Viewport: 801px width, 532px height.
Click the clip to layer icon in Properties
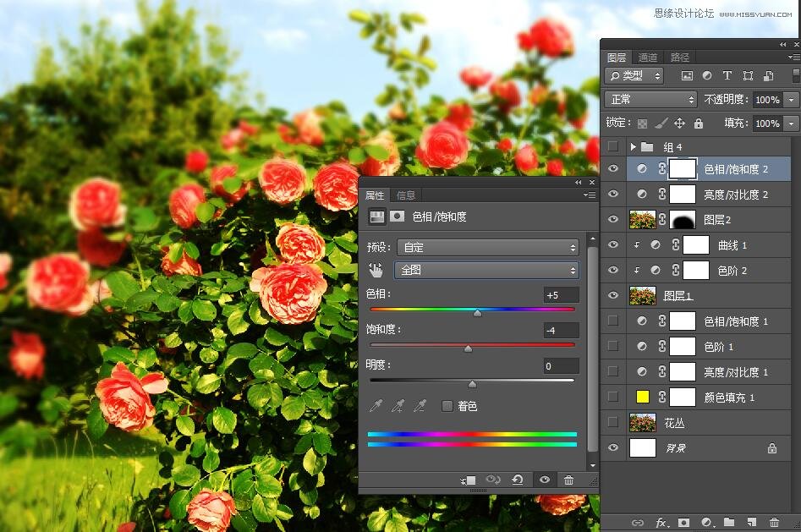(x=468, y=480)
